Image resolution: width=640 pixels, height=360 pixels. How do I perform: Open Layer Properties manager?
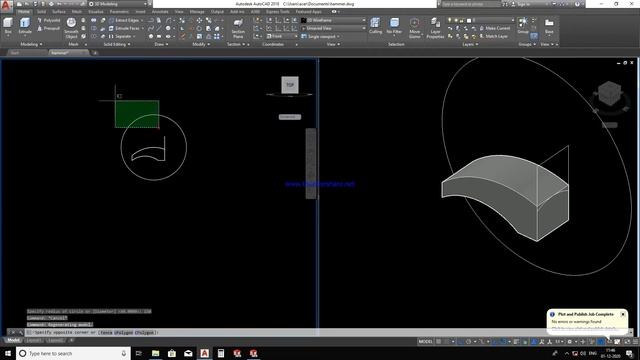click(x=435, y=28)
